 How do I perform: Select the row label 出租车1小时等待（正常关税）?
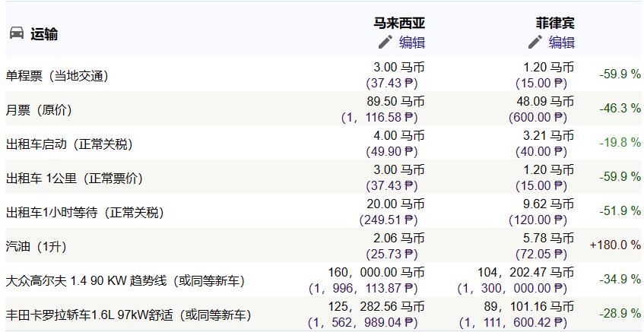pyautogui.click(x=85, y=213)
